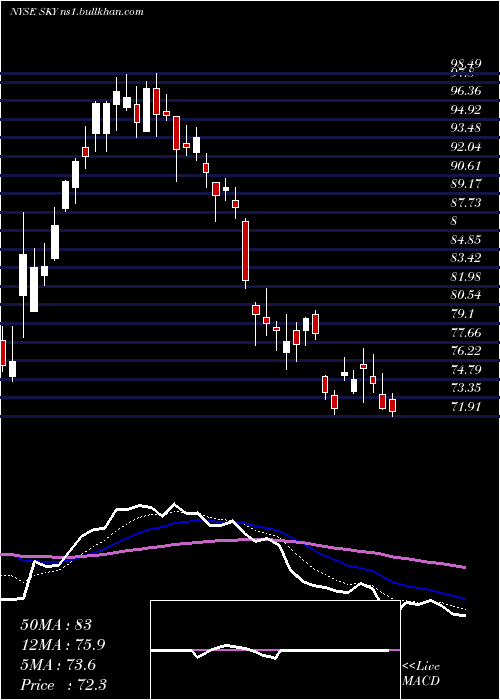Click the 84.85 price axis label
Image resolution: width=500 pixels, height=700 pixels.
(466, 240)
